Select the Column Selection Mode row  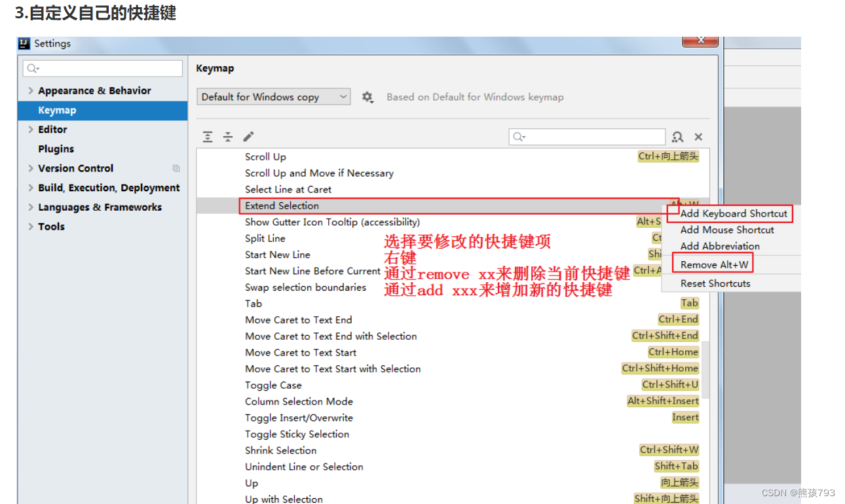[449, 402]
